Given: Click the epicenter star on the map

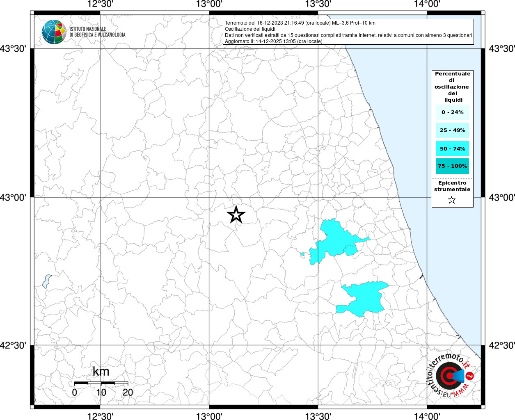Looking at the screenshot, I should 236,215.
